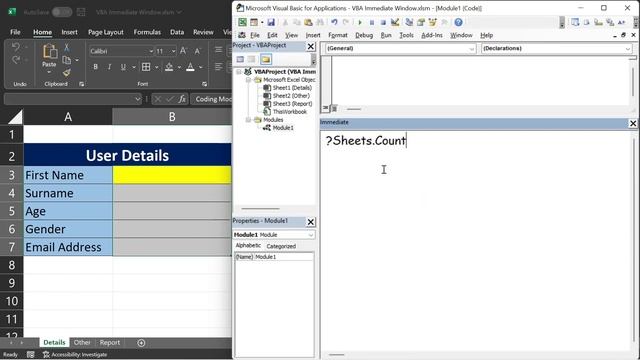Open Project Explorer from VBA toolbar

[x=409, y=22]
